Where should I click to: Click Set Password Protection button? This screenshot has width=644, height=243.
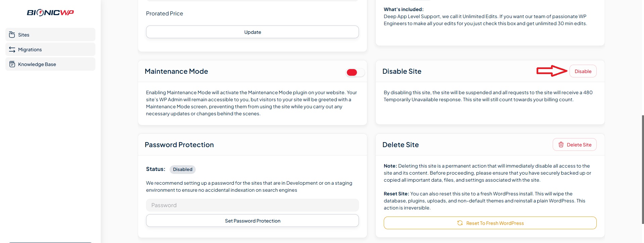click(x=252, y=221)
